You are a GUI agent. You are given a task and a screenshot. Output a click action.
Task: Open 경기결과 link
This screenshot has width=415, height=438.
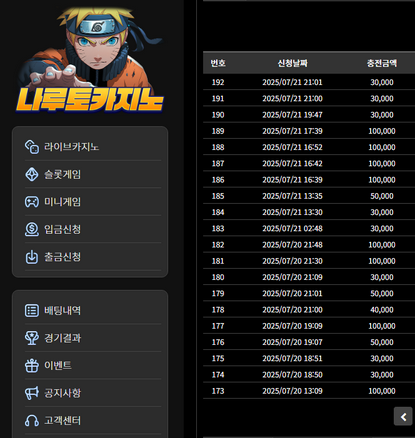pos(63,338)
